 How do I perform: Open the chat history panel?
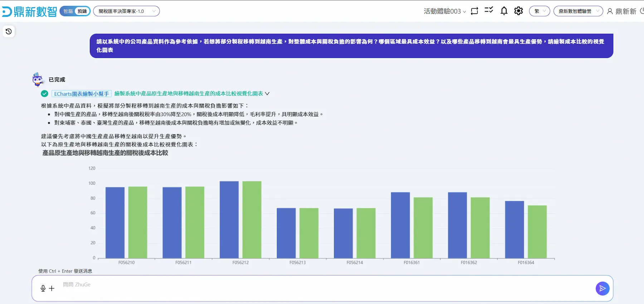(x=9, y=31)
